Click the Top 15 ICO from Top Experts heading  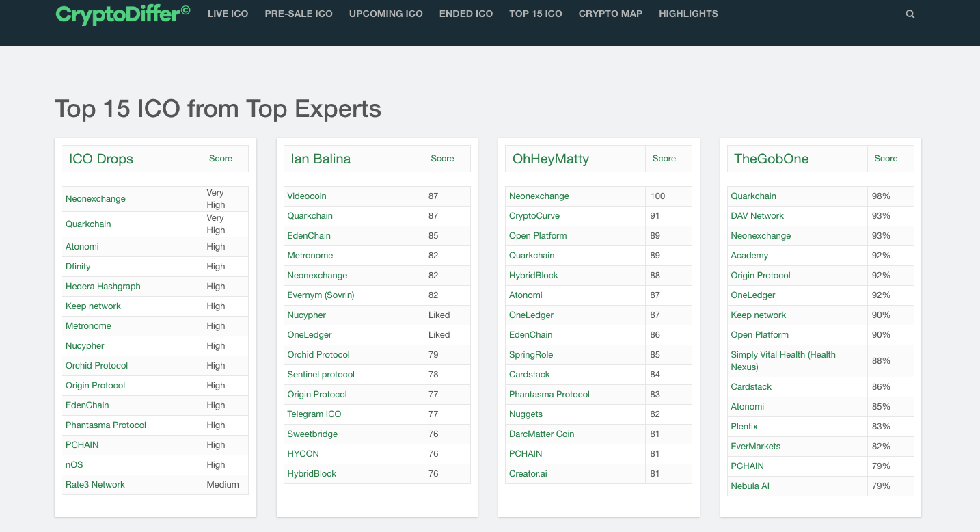pos(218,109)
